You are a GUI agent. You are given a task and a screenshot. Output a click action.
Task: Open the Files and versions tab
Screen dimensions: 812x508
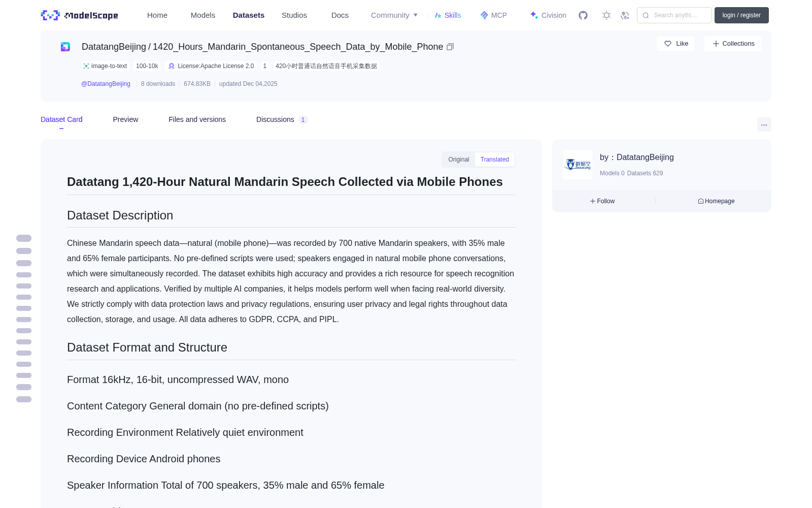click(197, 119)
